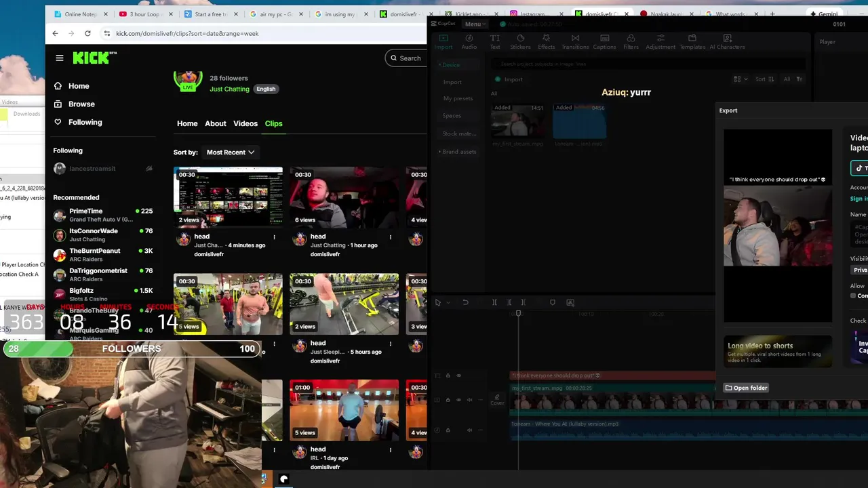Click the domislivefr LIVE channel avatar

[188, 80]
